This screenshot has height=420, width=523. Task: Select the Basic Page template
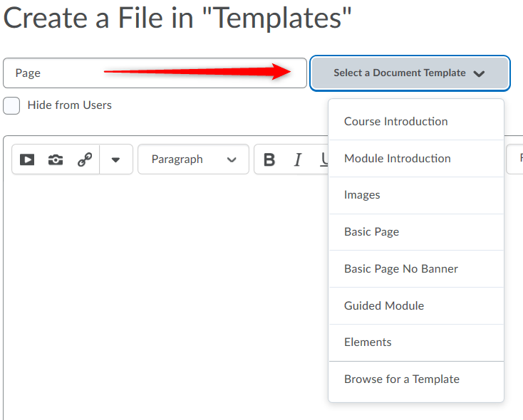(371, 232)
